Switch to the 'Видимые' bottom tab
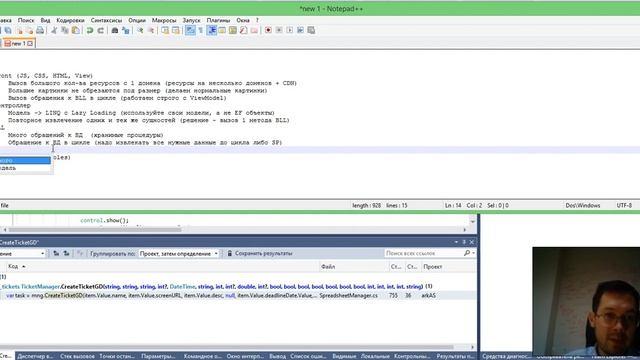640x360 pixels. point(344,356)
